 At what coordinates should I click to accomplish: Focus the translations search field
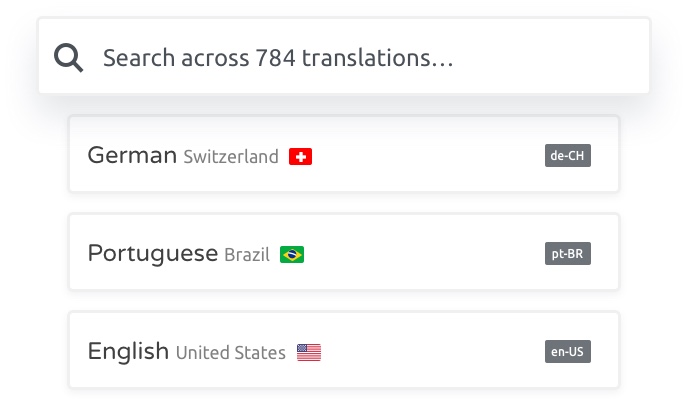[344, 56]
